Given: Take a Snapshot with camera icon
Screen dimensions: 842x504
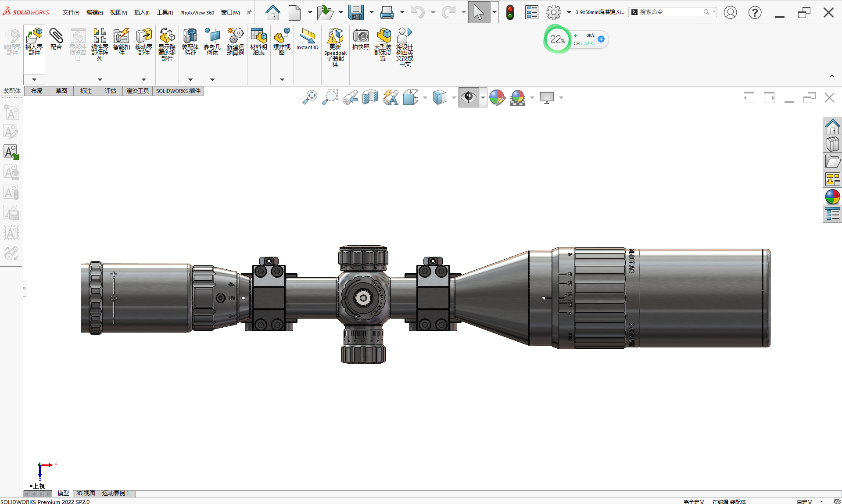Looking at the screenshot, I should (361, 39).
